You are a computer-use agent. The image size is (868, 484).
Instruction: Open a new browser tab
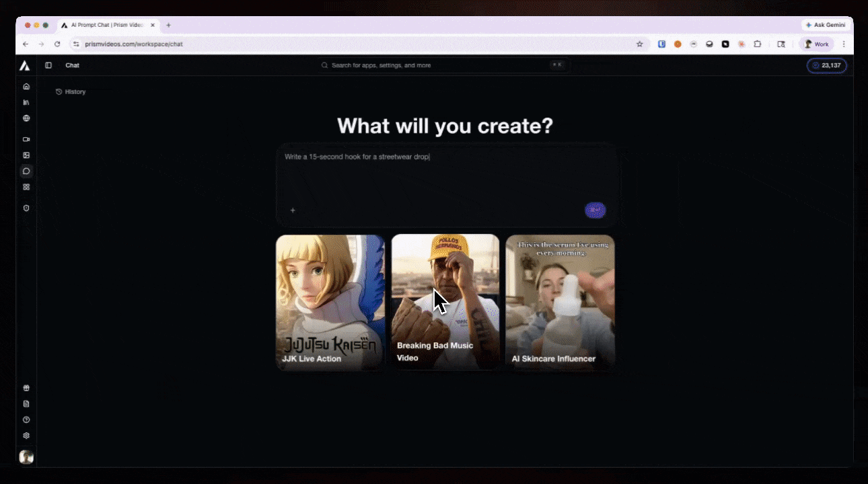[168, 25]
